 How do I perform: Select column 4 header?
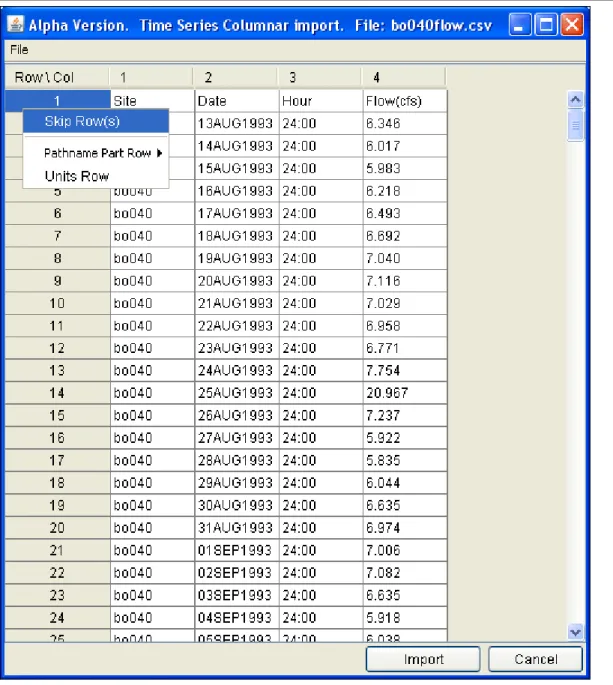pos(404,77)
